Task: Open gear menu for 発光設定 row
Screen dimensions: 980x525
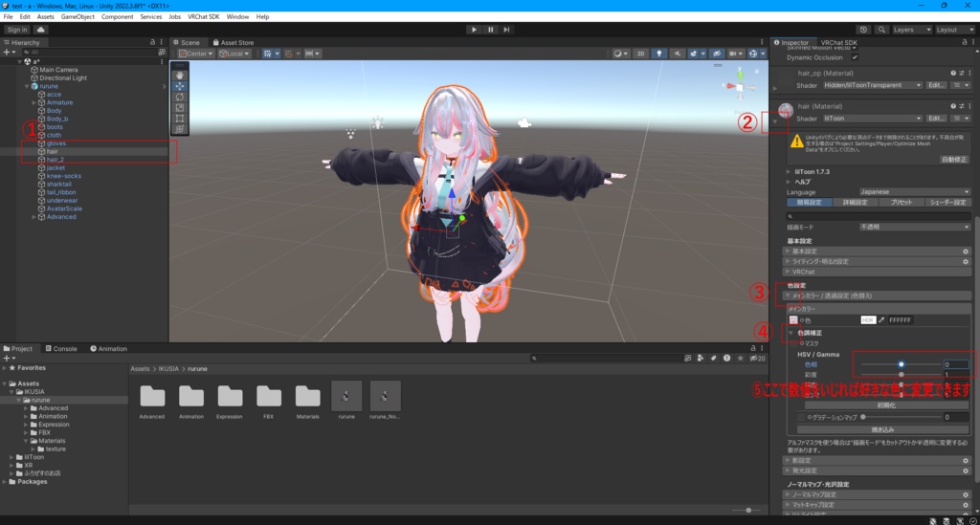Action: (x=966, y=470)
